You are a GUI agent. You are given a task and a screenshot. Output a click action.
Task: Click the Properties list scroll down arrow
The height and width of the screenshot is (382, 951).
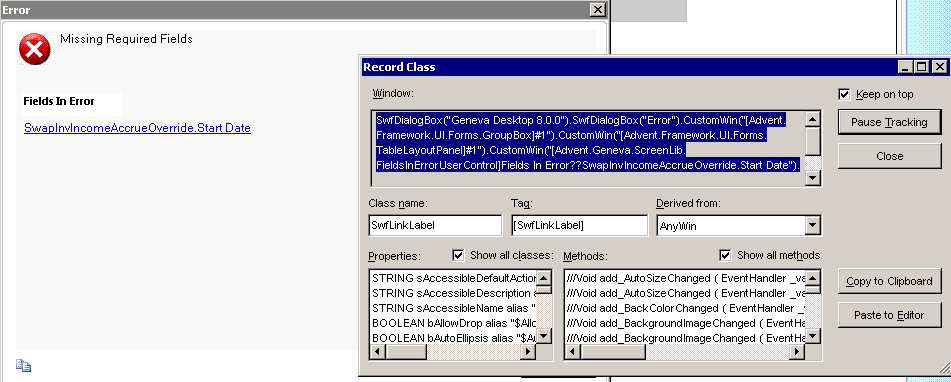pyautogui.click(x=544, y=337)
